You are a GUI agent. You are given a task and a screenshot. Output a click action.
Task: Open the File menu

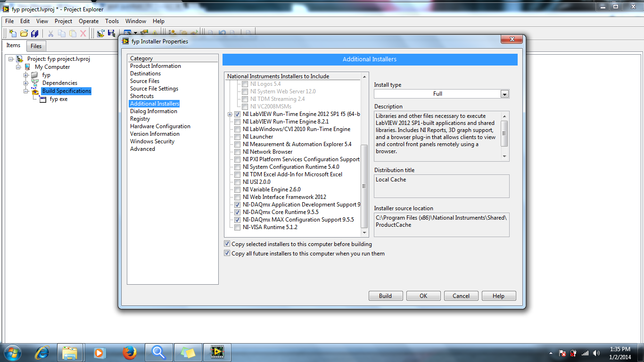tap(9, 21)
